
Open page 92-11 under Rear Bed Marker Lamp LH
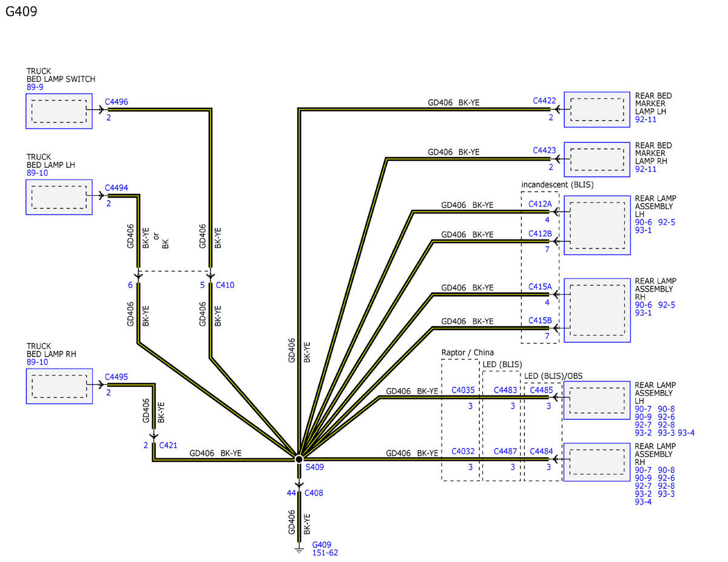point(646,119)
